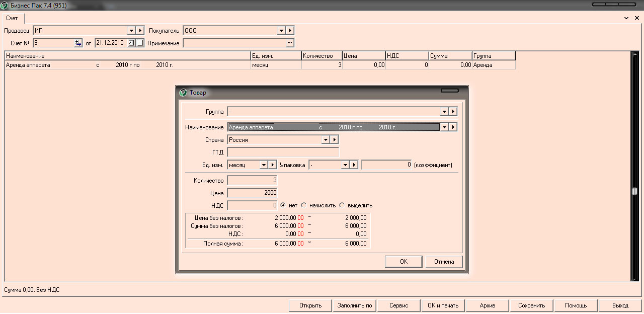Screen dimensions: 644x314
Task: Click the vertical scrollbar handle on right
Action: tap(634, 191)
